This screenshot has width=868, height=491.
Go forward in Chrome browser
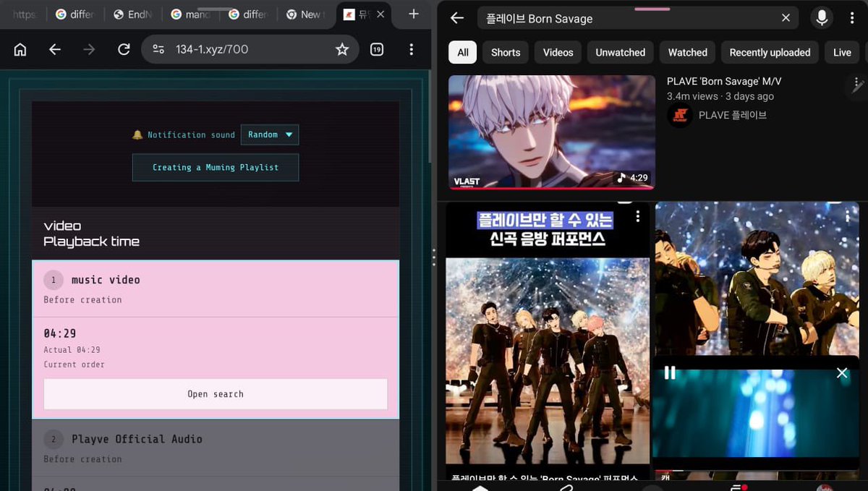click(89, 49)
